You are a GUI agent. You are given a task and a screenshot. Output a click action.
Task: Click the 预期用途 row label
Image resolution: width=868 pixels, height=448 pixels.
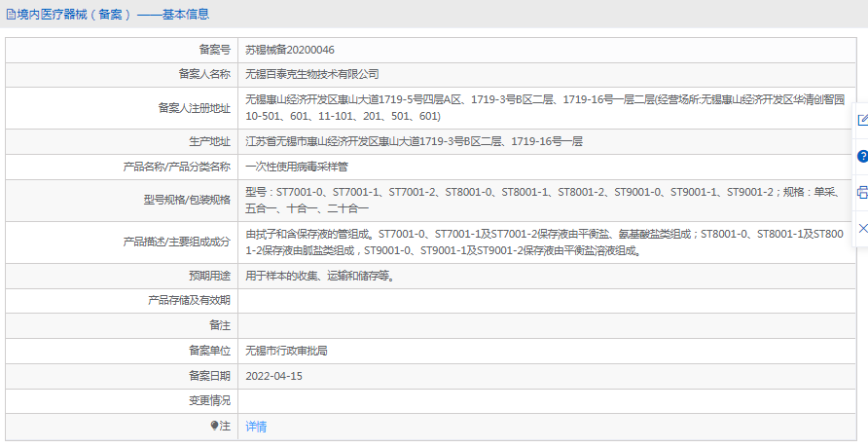click(210, 276)
